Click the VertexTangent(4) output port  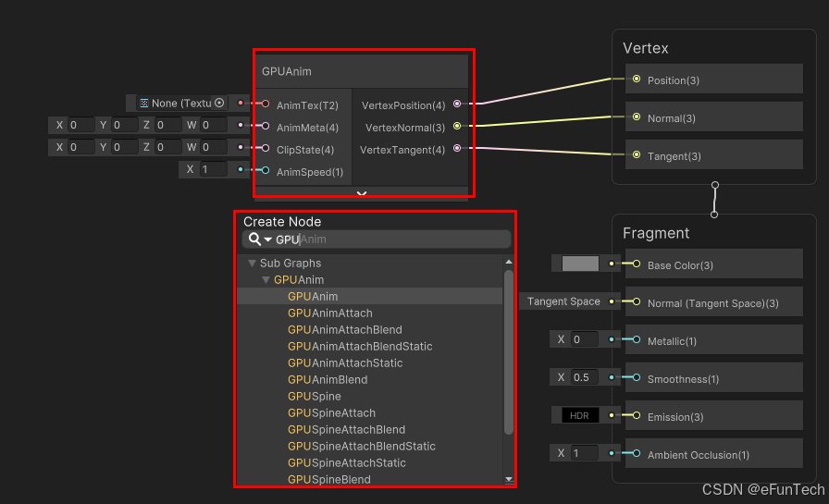click(x=457, y=149)
